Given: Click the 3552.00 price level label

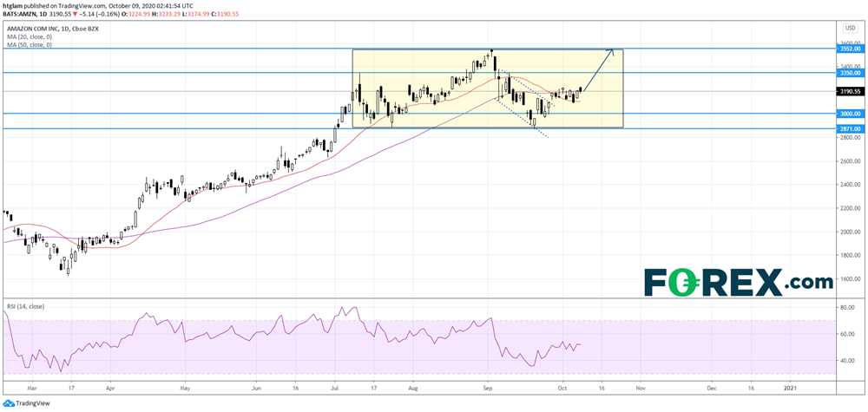Looking at the screenshot, I should [x=849, y=49].
